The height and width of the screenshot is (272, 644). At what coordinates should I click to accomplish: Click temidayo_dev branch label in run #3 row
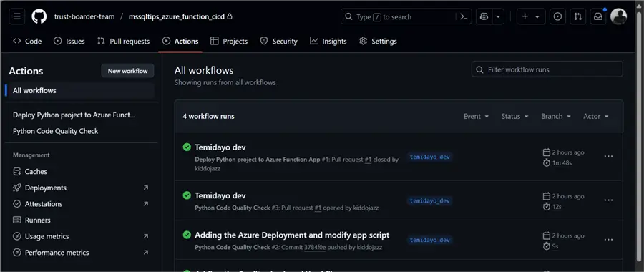430,201
